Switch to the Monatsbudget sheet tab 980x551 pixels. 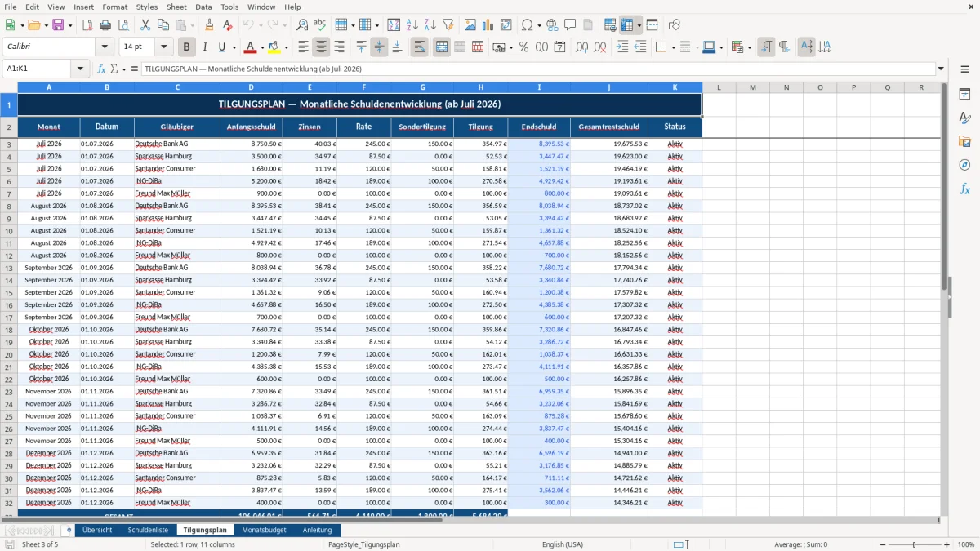coord(265,530)
